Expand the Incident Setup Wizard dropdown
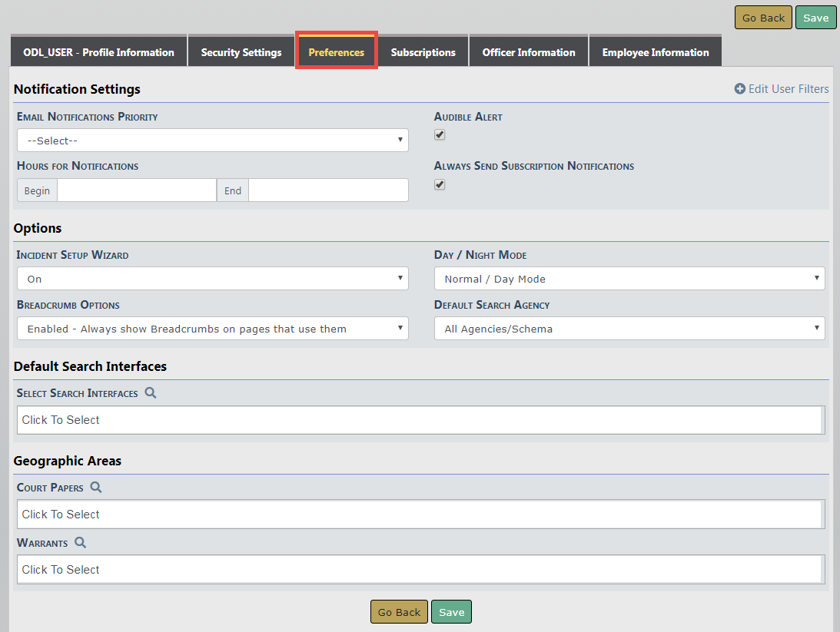This screenshot has height=632, width=840. 212,279
